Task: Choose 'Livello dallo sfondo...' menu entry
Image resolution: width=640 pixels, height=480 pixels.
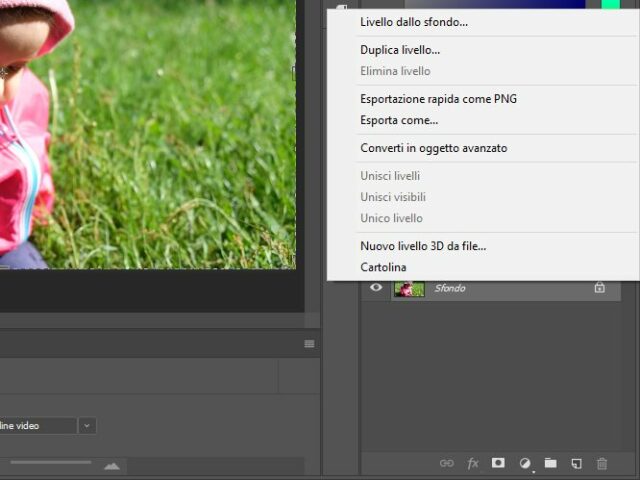Action: coord(413,22)
